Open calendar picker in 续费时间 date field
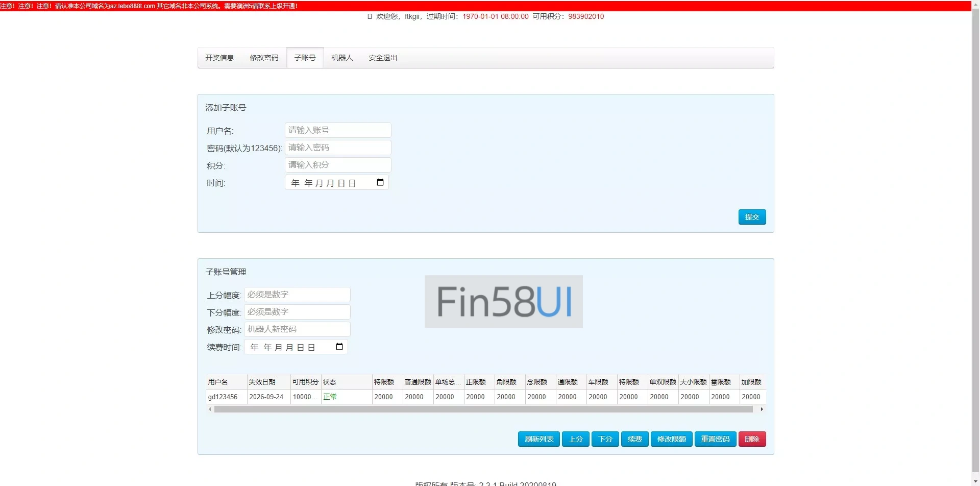 coord(339,347)
